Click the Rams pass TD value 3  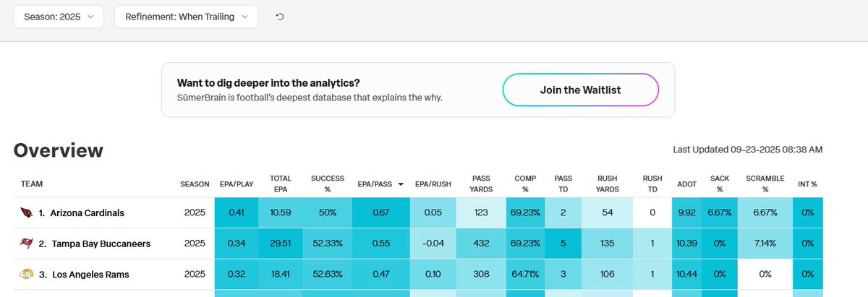(x=563, y=275)
